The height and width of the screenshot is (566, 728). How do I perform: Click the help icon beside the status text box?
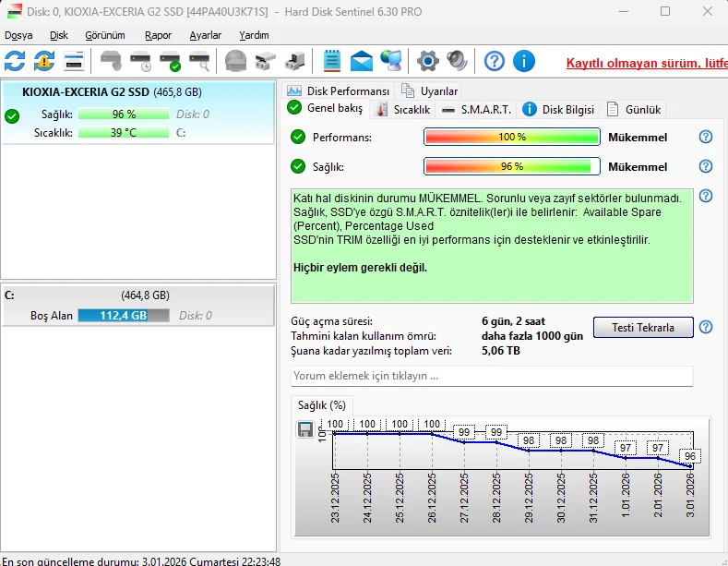coord(706,196)
